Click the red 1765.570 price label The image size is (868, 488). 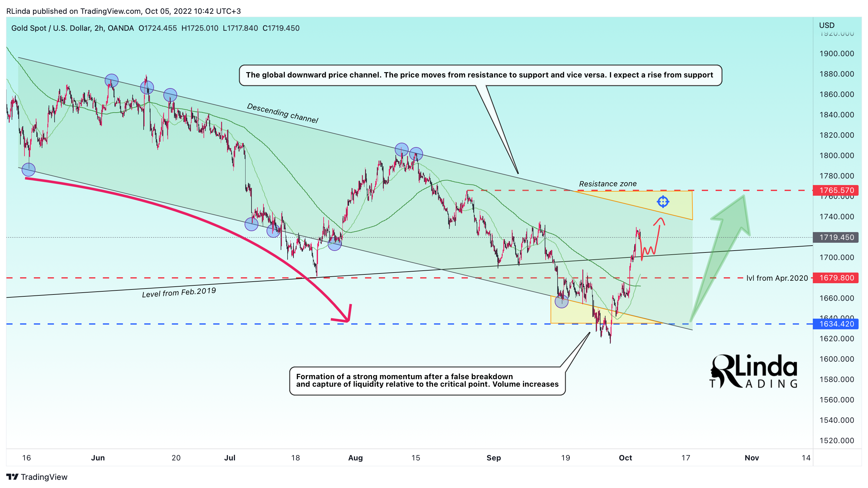pos(836,190)
